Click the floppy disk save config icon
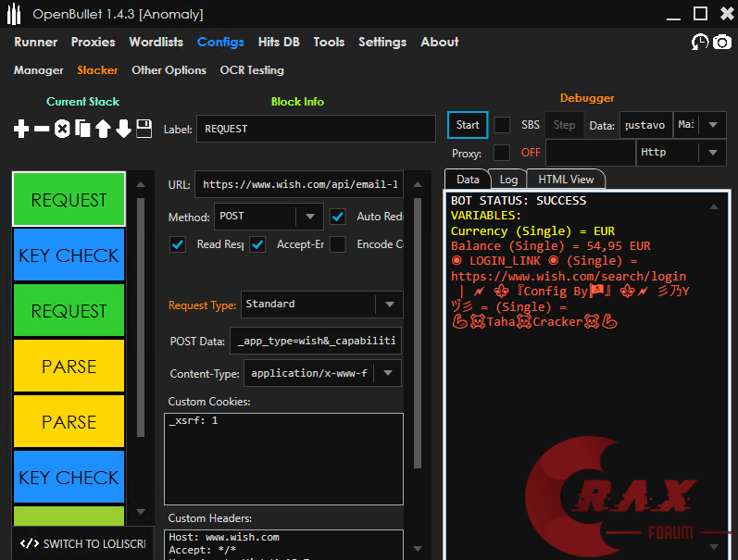This screenshot has width=738, height=560. coord(144,130)
